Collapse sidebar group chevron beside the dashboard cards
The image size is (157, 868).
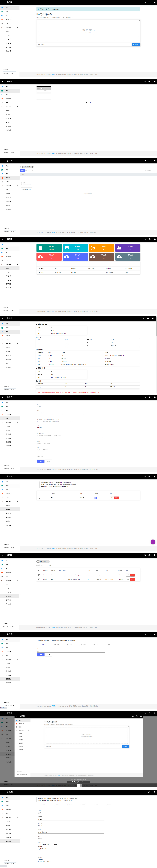[x=17, y=264]
